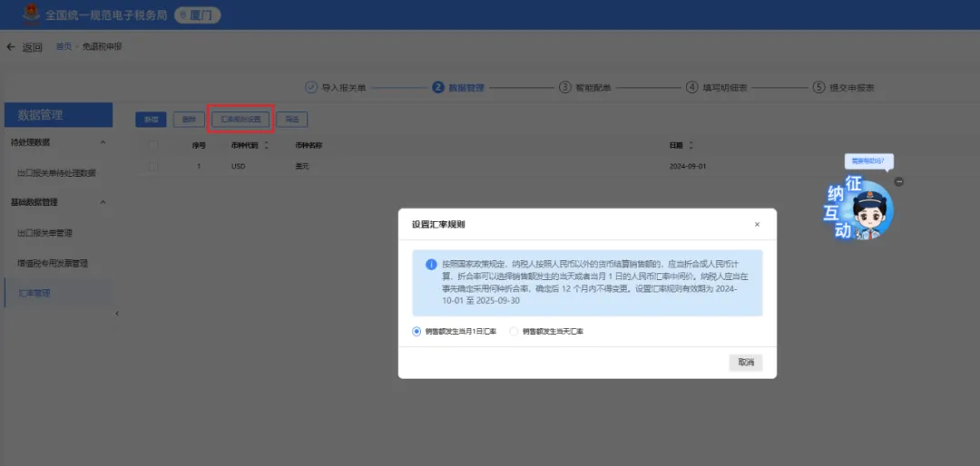Click the 序号 column header
The image size is (980, 466).
199,146
